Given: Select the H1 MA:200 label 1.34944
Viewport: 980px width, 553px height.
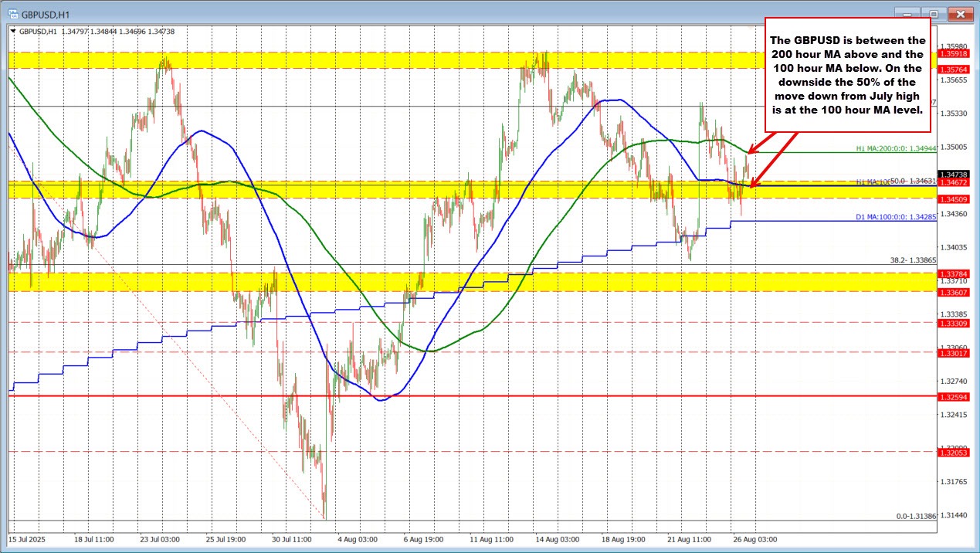Looking at the screenshot, I should point(896,148).
